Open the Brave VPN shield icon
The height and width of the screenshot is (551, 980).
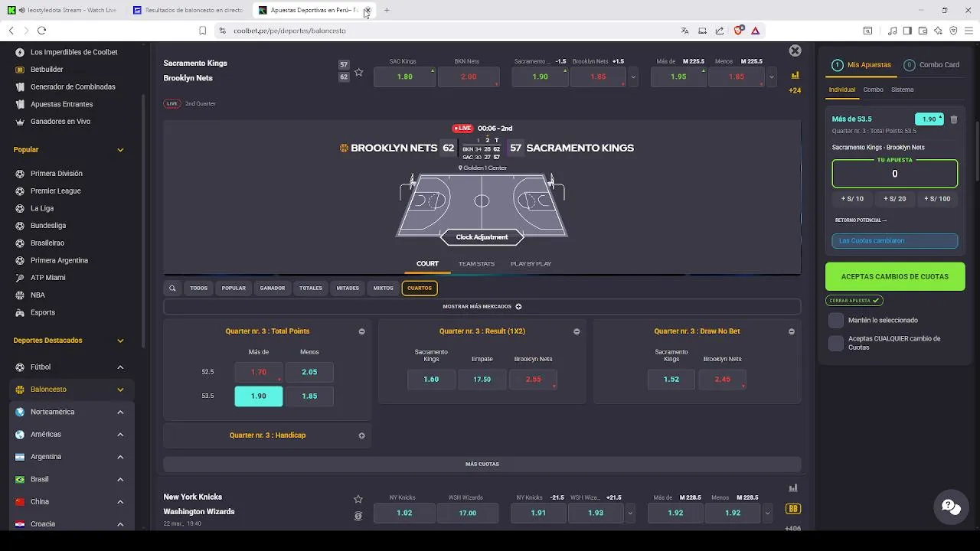pos(953,31)
